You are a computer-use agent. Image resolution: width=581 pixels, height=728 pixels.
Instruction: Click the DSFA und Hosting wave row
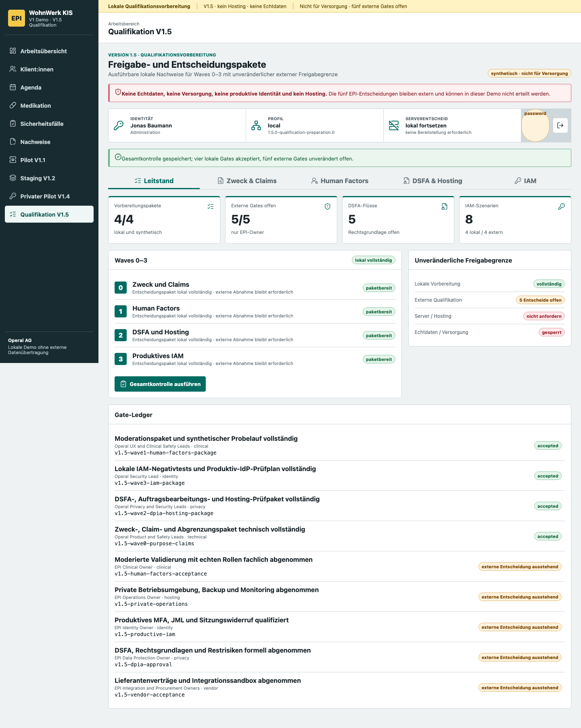tap(255, 336)
